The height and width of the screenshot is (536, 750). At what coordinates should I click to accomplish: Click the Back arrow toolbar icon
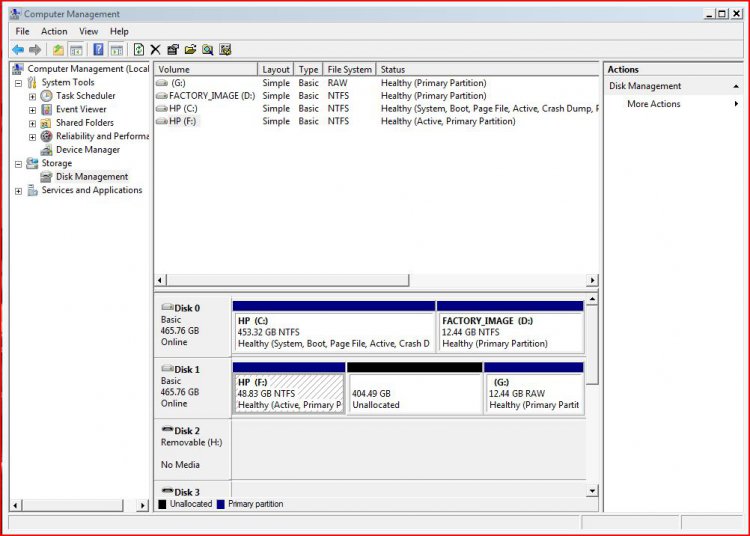tap(18, 50)
